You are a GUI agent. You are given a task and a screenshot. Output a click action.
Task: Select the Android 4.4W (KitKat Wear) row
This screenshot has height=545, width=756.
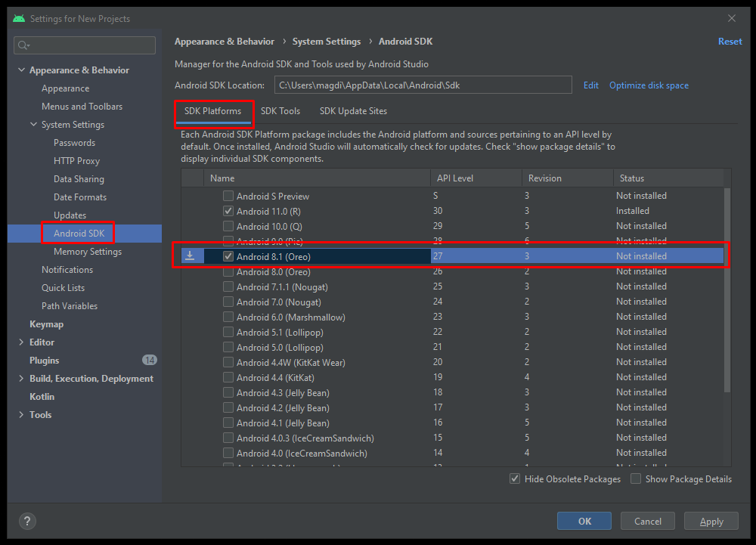(x=453, y=362)
